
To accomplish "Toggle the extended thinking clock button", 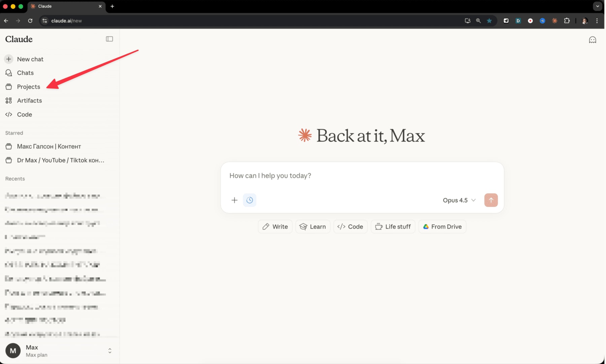I will point(249,200).
